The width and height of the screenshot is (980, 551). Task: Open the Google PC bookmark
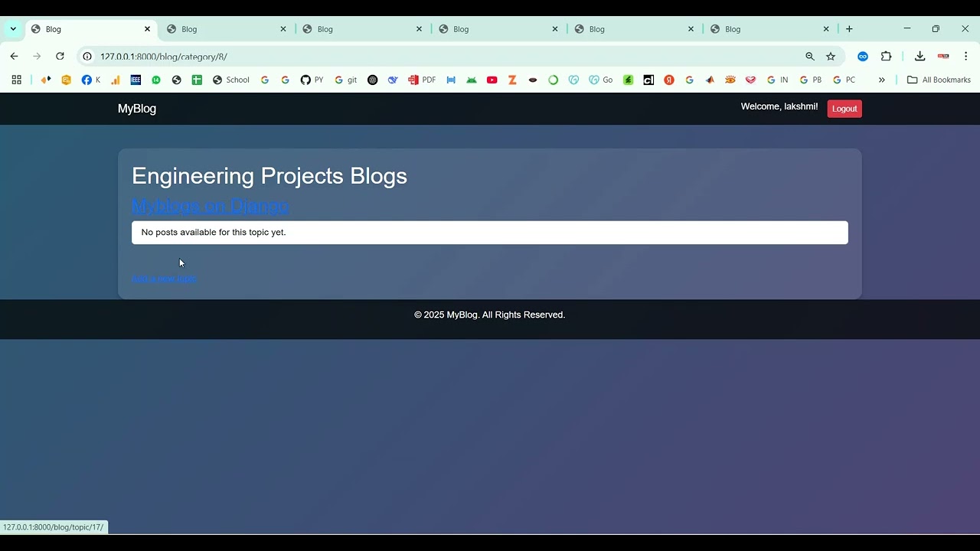point(844,80)
